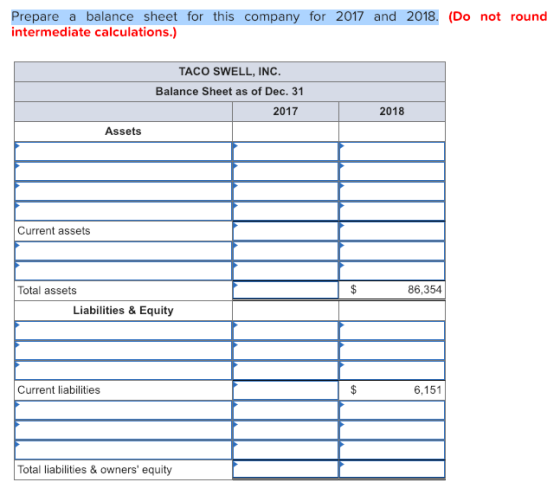Open label dropdown directly above Total liabilities row
The width and height of the screenshot is (560, 495).
(x=123, y=450)
